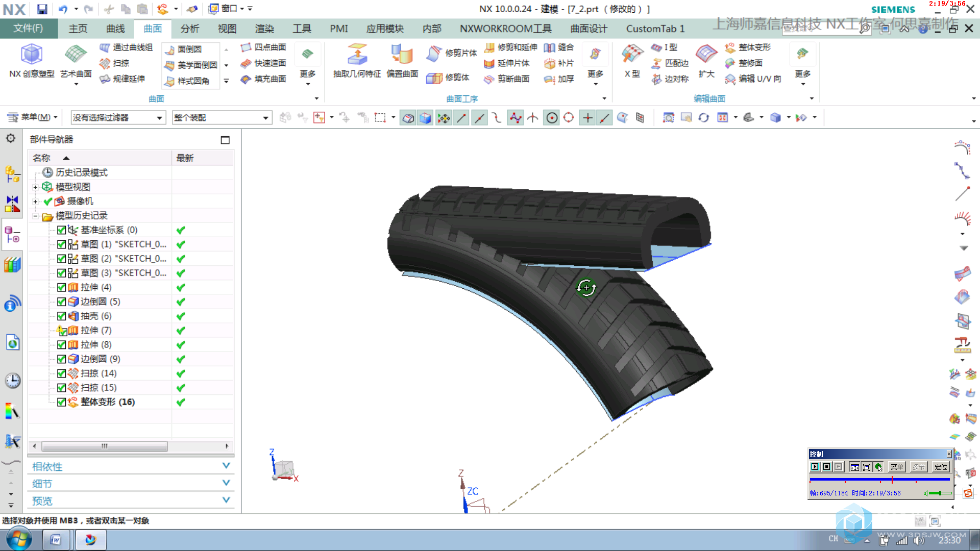This screenshot has height=551, width=980.
Task: Click 整体变形 ribbon tool
Action: tap(747, 47)
